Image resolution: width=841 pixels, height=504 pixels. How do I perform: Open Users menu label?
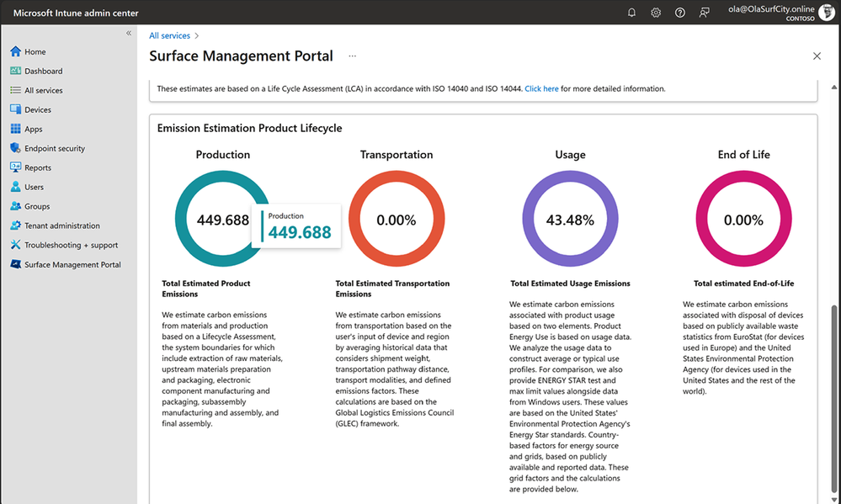[34, 187]
